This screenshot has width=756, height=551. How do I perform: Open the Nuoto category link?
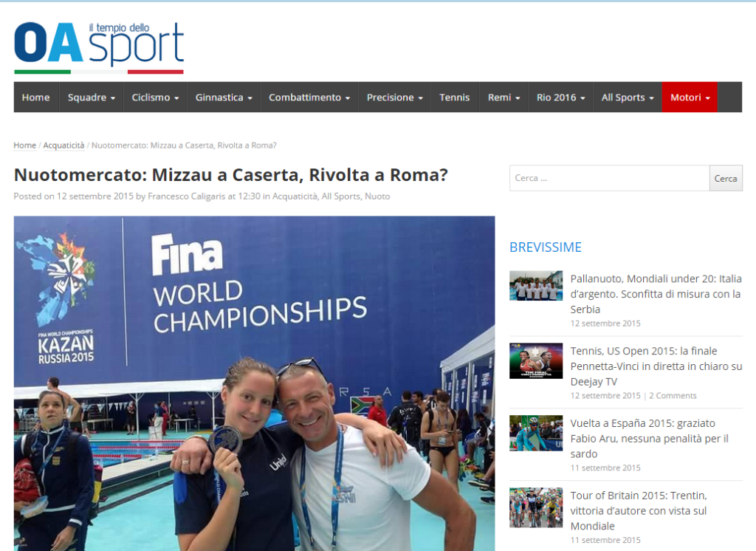377,196
